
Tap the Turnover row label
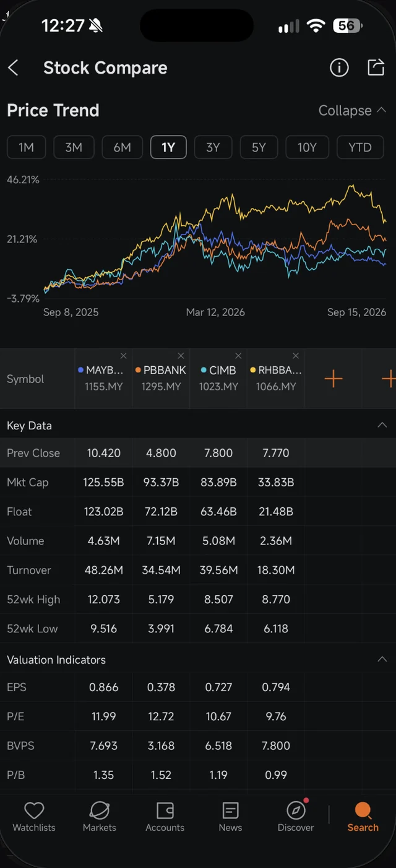click(29, 570)
